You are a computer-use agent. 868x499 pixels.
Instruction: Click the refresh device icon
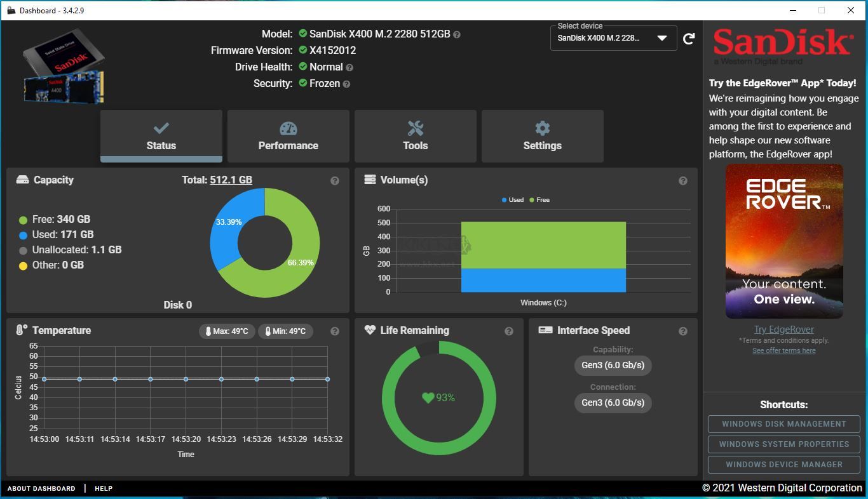click(688, 38)
